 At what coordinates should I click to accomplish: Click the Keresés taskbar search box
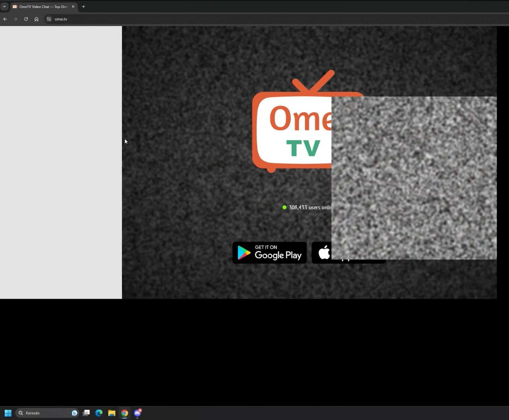click(x=47, y=413)
